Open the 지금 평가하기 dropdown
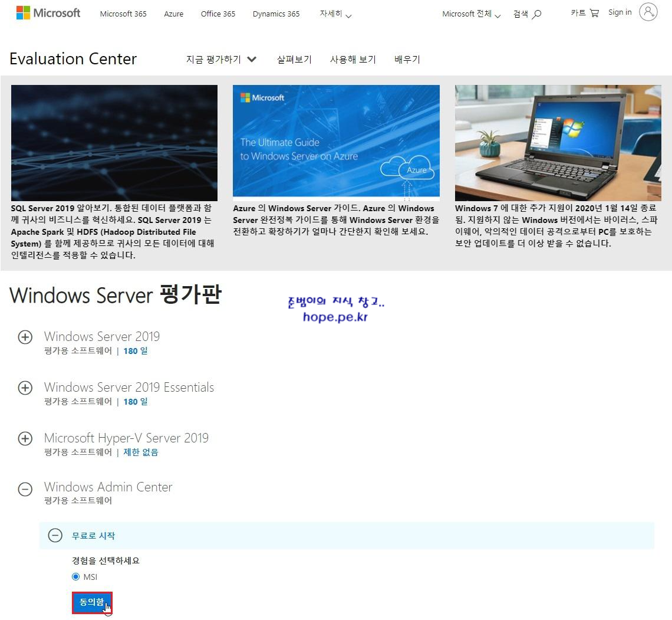Screen dimensions: 672x620 [x=221, y=59]
